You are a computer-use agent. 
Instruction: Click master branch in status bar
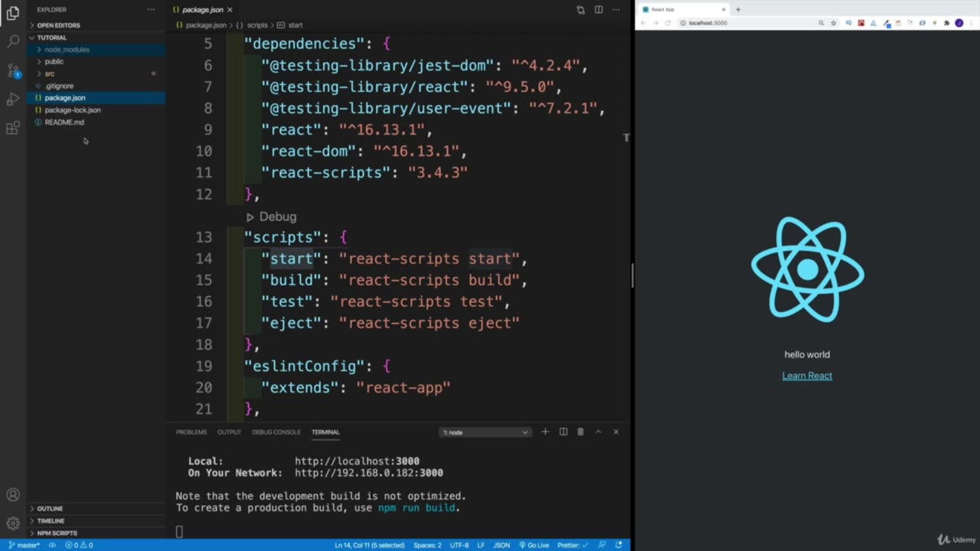tap(24, 545)
